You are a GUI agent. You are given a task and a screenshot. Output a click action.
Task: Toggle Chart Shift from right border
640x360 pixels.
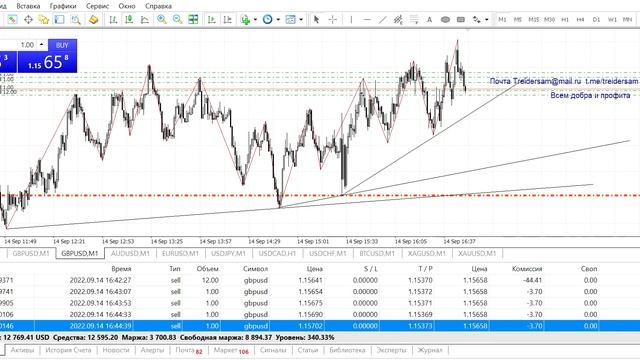pos(227,19)
